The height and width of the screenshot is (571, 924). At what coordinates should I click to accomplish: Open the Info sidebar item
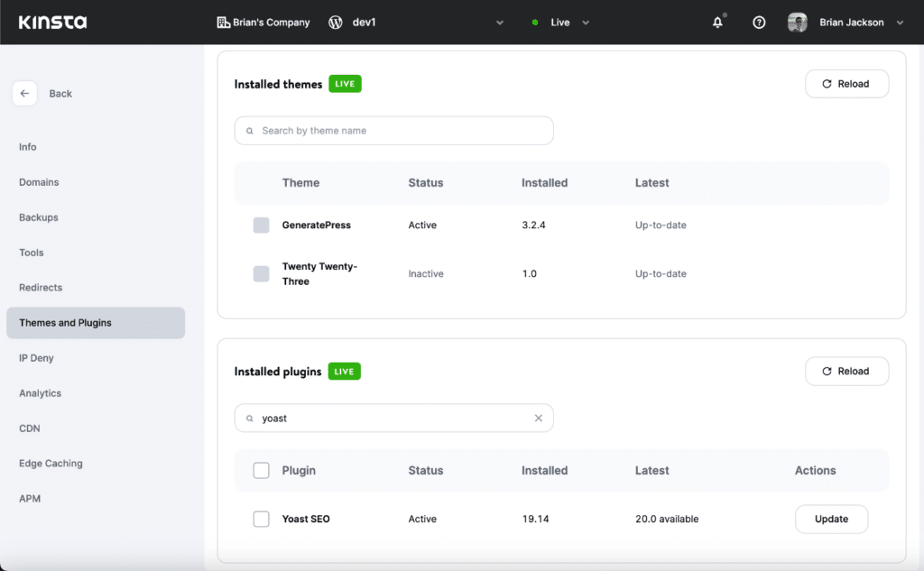pyautogui.click(x=28, y=147)
